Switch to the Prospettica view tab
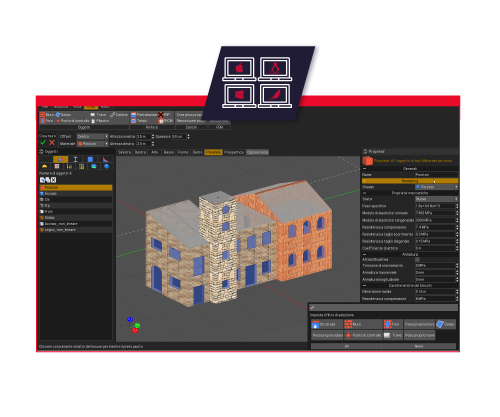The height and width of the screenshot is (417, 500). coord(234,152)
